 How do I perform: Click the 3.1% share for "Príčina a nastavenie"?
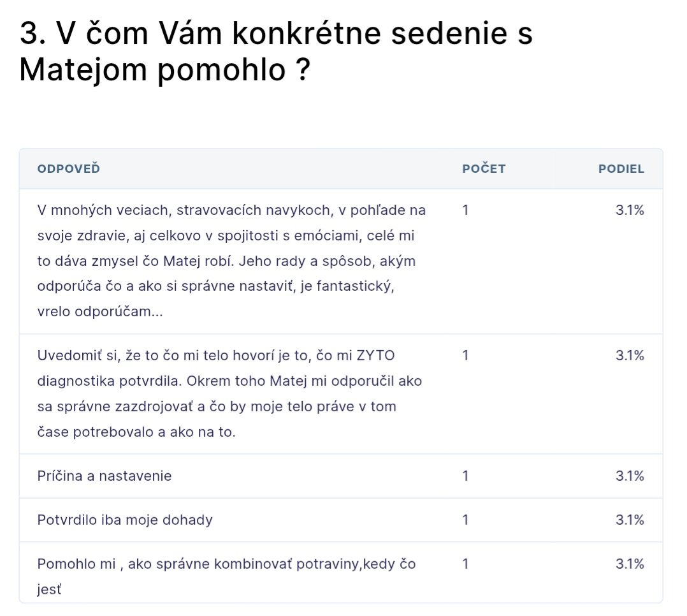coord(630,476)
